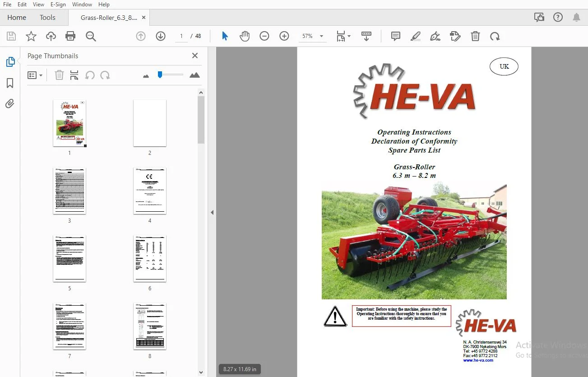Collapse the left navigation pane arrow
Image resolution: width=588 pixels, height=377 pixels.
pyautogui.click(x=212, y=213)
